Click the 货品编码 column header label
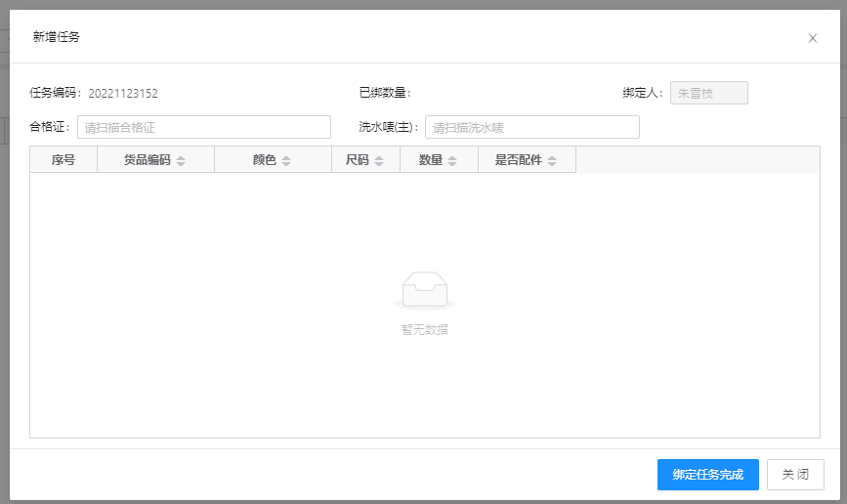This screenshot has width=847, height=504. tap(147, 160)
